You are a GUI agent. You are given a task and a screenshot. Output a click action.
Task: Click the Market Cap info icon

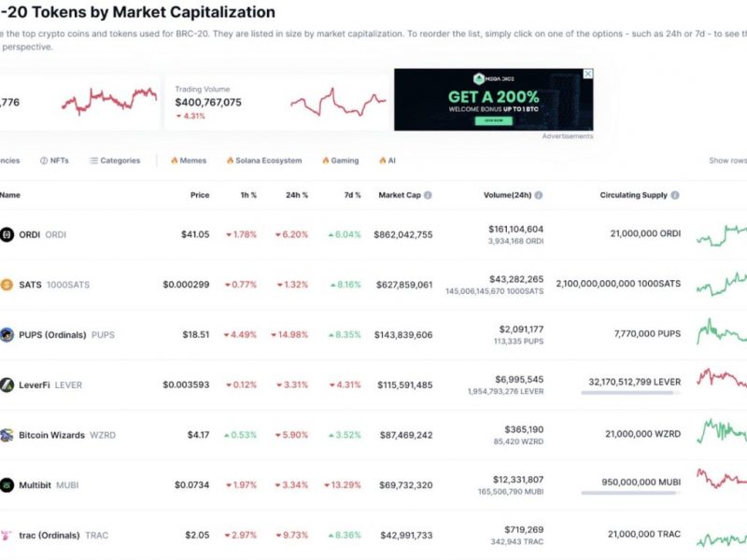point(428,195)
